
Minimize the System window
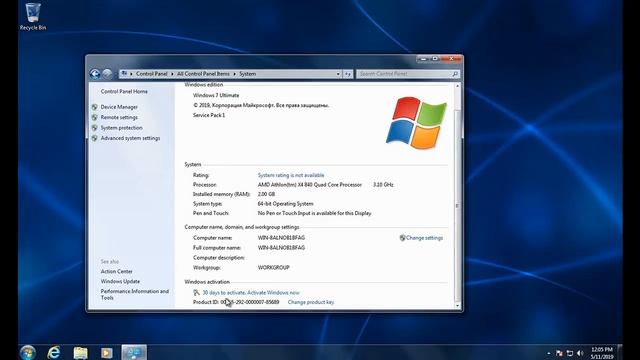point(423,59)
